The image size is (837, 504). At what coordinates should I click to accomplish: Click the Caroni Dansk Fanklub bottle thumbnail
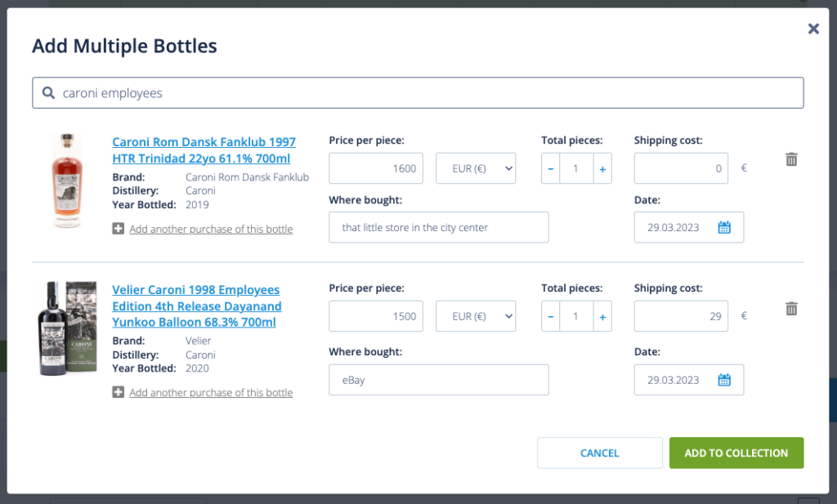pyautogui.click(x=67, y=181)
